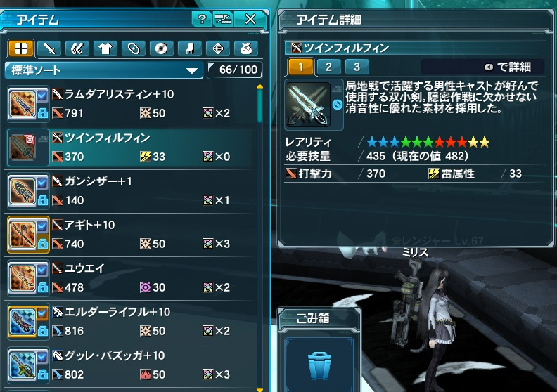The height and width of the screenshot is (392, 557).
Task: Toggle checkbox on エルダーライフル+10 item
Action: pyautogui.click(x=42, y=313)
